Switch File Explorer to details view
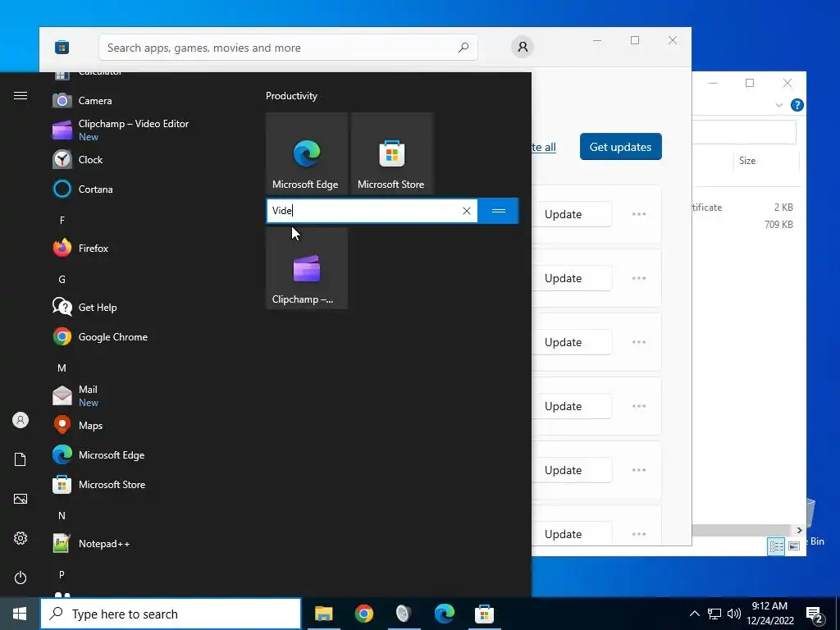840x630 pixels. pos(776,546)
